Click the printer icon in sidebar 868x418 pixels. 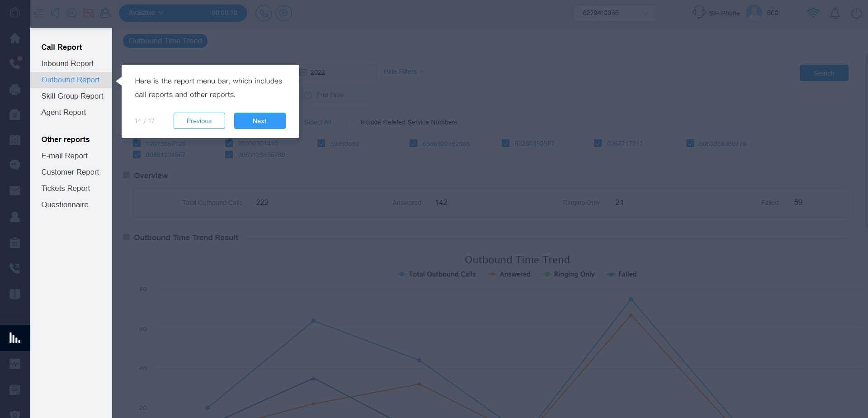15,90
